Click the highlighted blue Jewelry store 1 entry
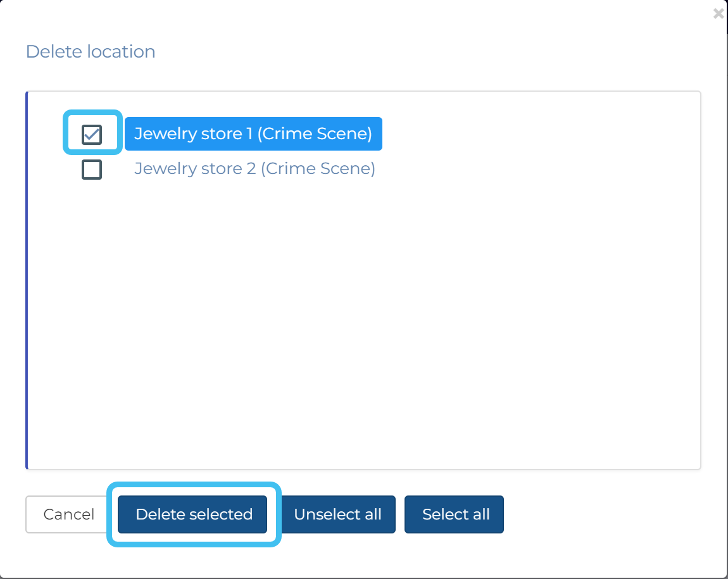728x579 pixels. pos(253,134)
